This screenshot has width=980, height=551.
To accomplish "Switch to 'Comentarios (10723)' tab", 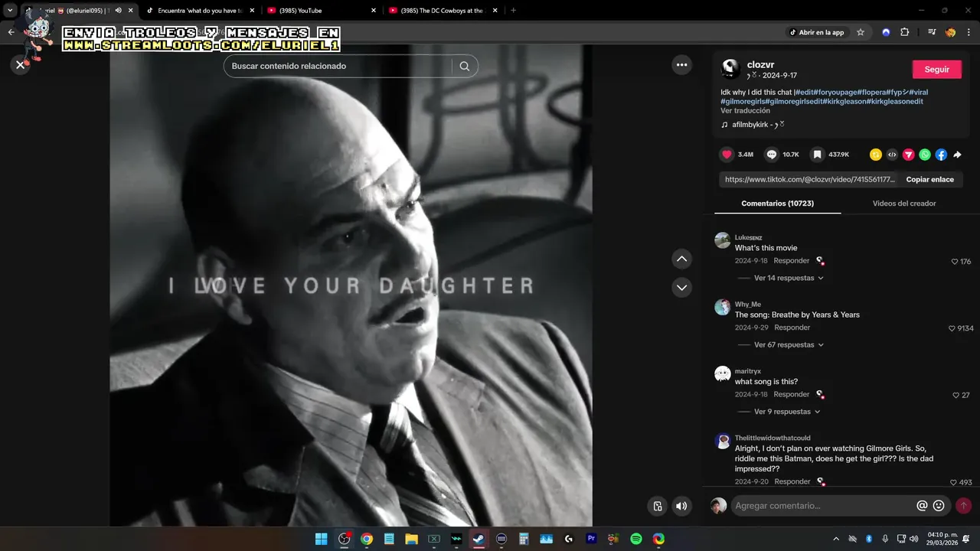I will [x=777, y=204].
